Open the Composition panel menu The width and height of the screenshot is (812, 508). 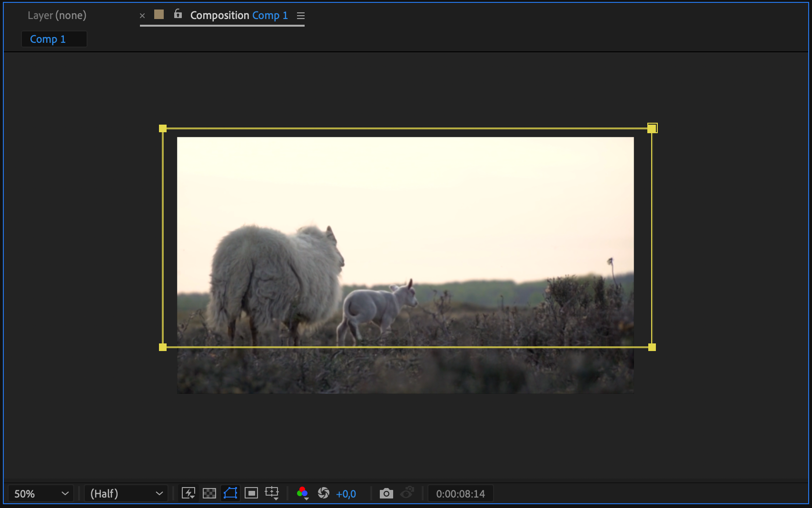(300, 16)
